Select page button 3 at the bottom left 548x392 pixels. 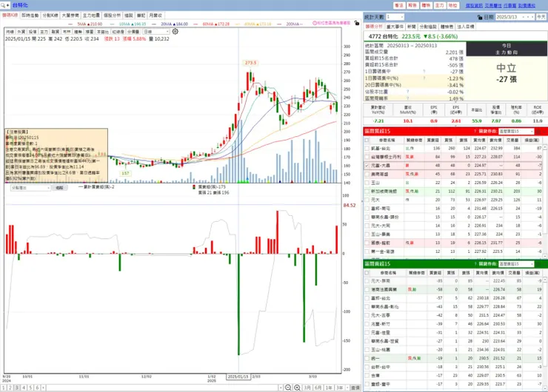[x=17, y=388]
